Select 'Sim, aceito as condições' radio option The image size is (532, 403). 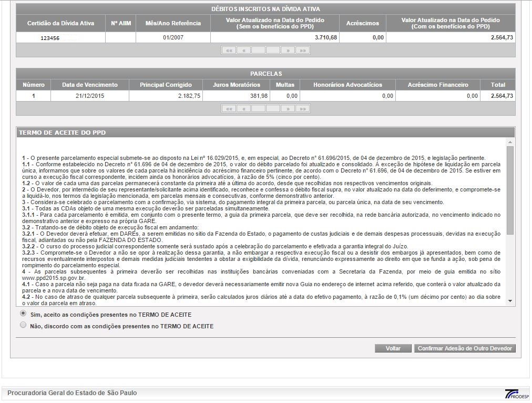point(23,313)
